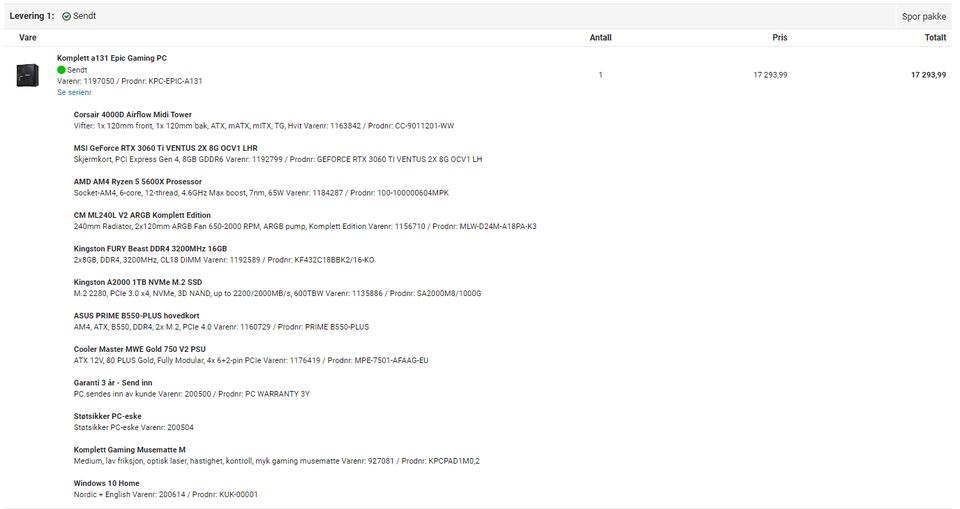Click Komplett Gaming Musematte M
The width and height of the screenshot is (960, 509).
[x=129, y=450]
